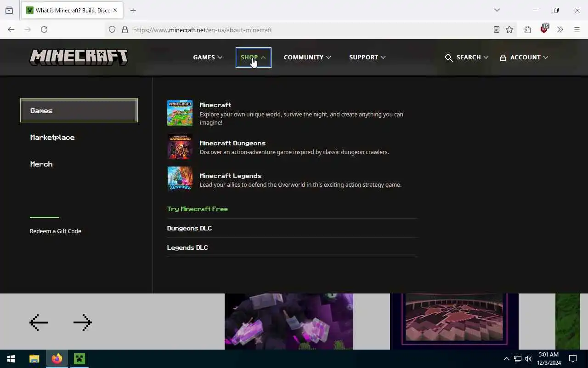Expand the Support menu
Screen dimensions: 588x368
pos(367,57)
